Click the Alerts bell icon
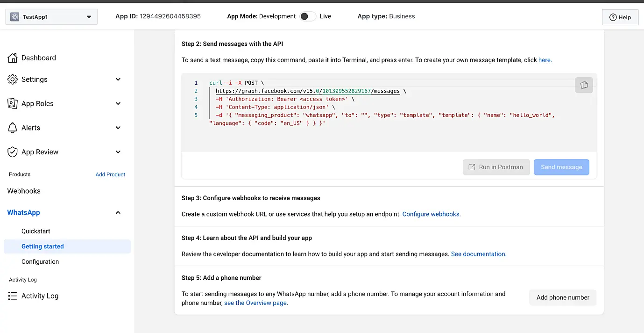 [13, 128]
